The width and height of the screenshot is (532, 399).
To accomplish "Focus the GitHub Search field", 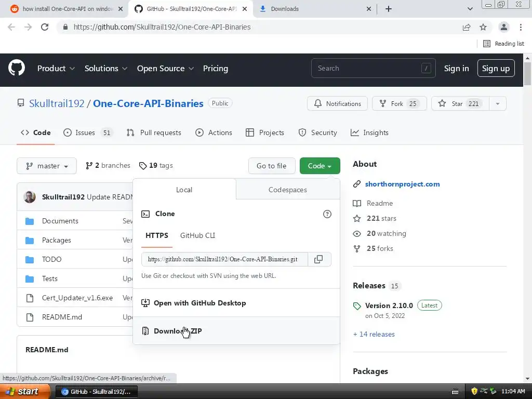I will 373,68.
